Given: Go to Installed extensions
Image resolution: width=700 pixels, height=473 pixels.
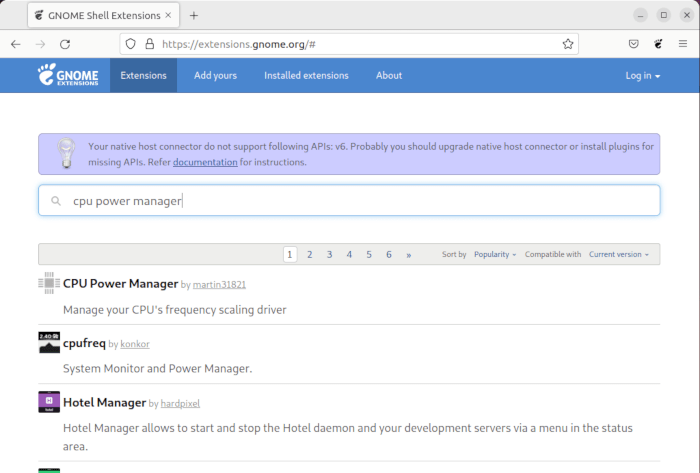Looking at the screenshot, I should [306, 75].
